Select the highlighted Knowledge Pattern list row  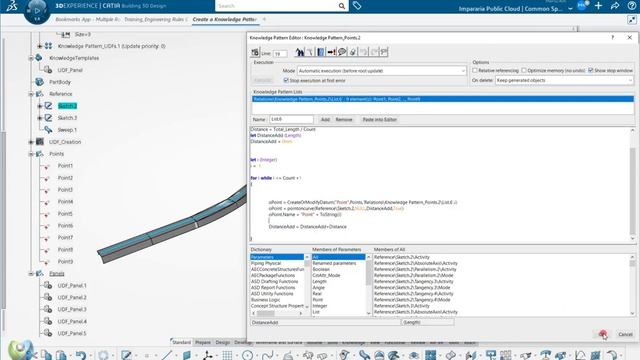tap(442, 99)
